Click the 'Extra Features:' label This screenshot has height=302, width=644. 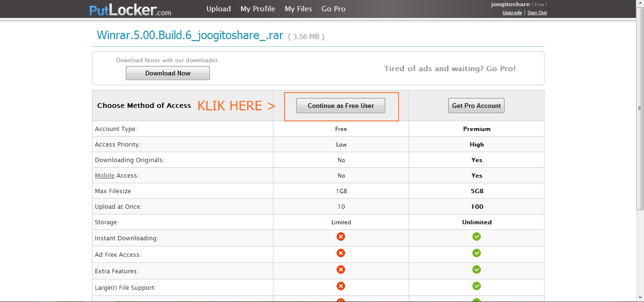116,271
